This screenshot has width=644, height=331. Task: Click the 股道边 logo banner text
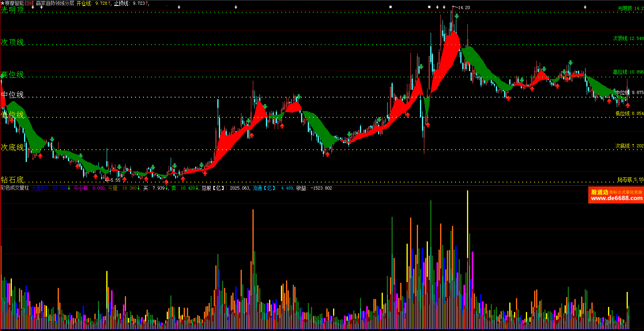point(599,192)
